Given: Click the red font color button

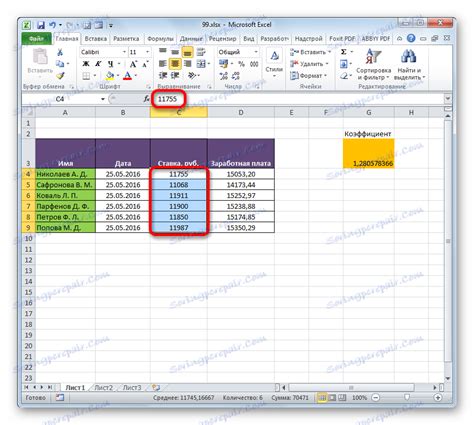Looking at the screenshot, I should pyautogui.click(x=127, y=76).
